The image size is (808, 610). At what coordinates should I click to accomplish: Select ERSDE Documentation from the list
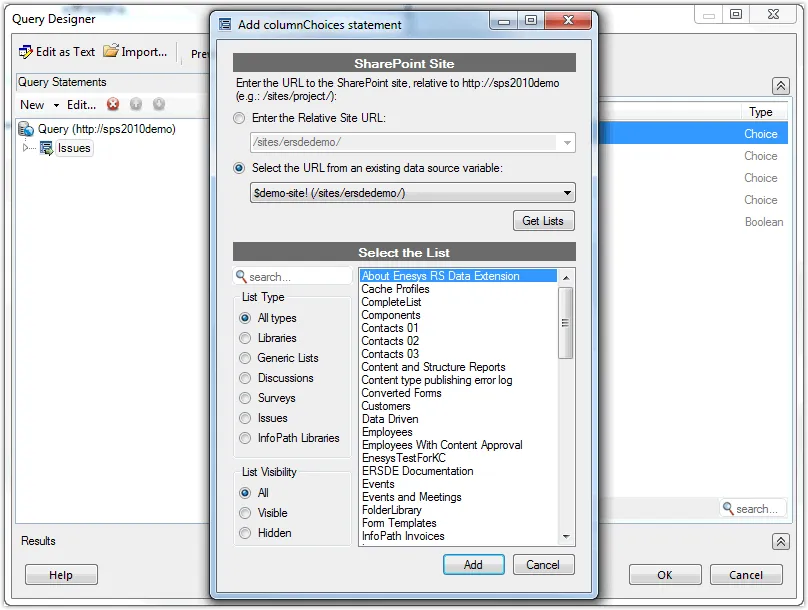coord(417,471)
